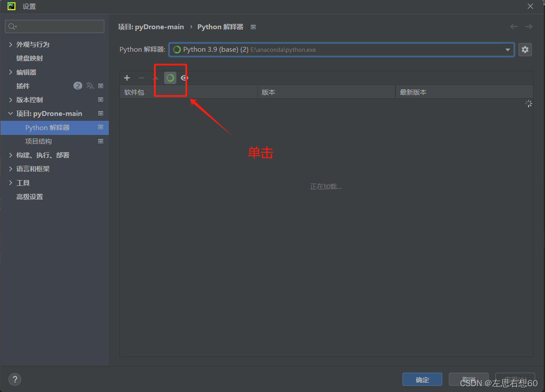Click the loading spinner icon in the table
This screenshot has width=545, height=392.
[x=528, y=104]
